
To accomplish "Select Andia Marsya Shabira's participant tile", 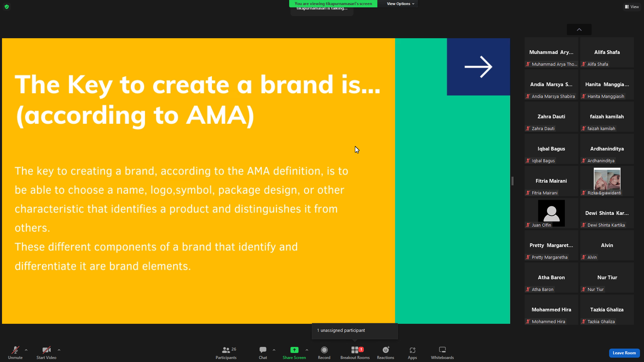I will (x=551, y=84).
